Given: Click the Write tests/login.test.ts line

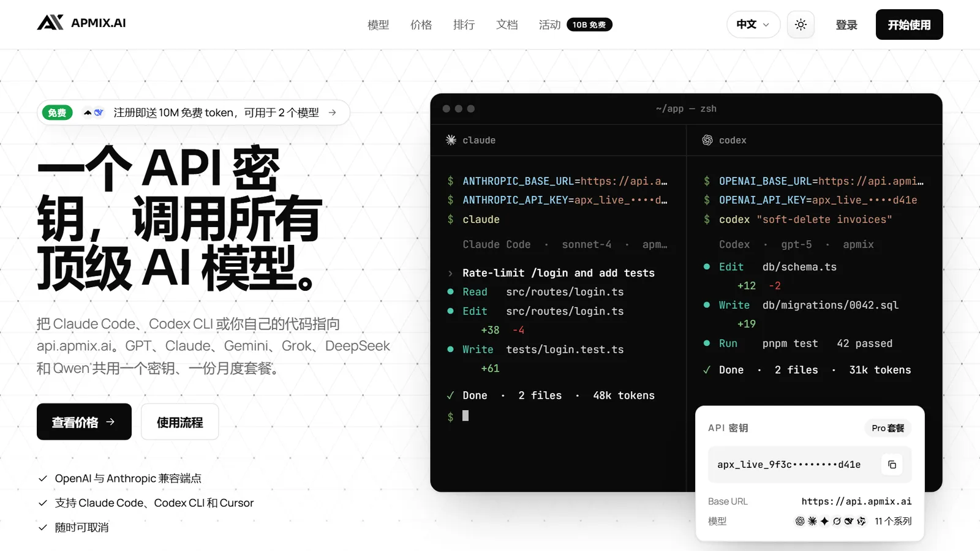Looking at the screenshot, I should click(536, 350).
